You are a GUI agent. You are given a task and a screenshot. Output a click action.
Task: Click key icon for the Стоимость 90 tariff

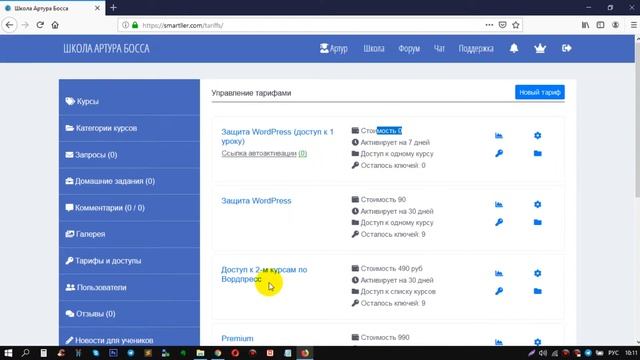pos(499,222)
